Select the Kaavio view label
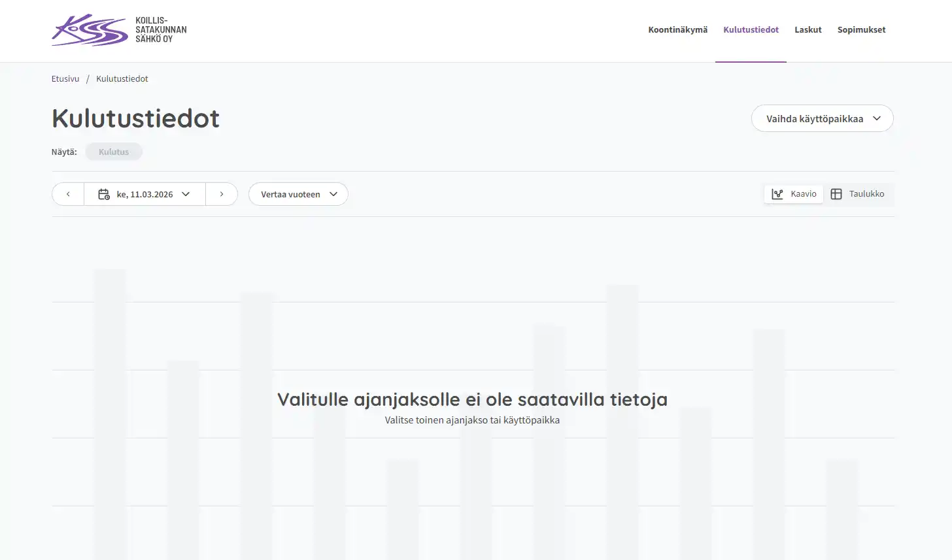952x560 pixels. (804, 194)
